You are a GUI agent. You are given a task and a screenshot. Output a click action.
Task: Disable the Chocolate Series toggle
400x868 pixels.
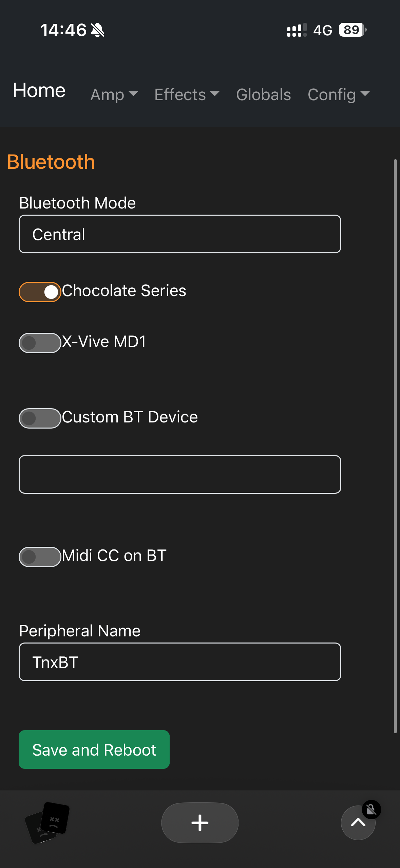[40, 291]
